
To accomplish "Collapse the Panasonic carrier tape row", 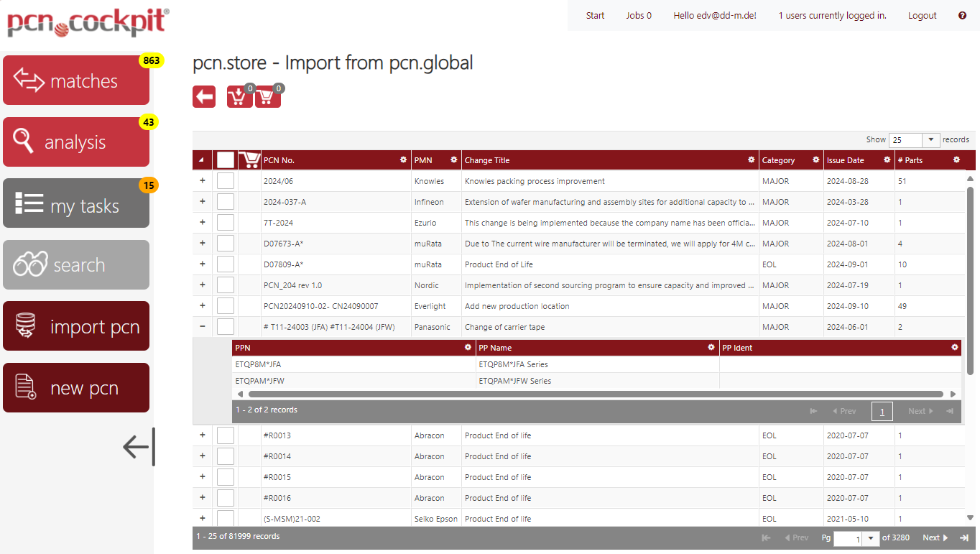I will click(202, 326).
